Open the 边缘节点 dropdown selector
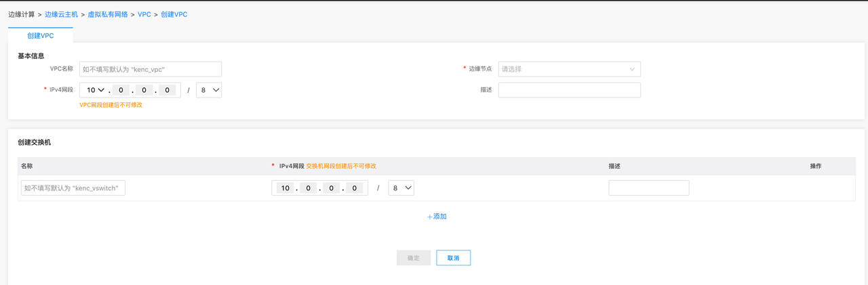 (x=569, y=69)
